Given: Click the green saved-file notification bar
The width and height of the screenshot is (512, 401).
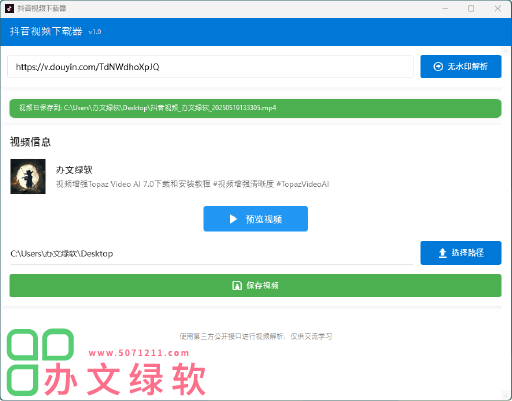Looking at the screenshot, I should [255, 108].
